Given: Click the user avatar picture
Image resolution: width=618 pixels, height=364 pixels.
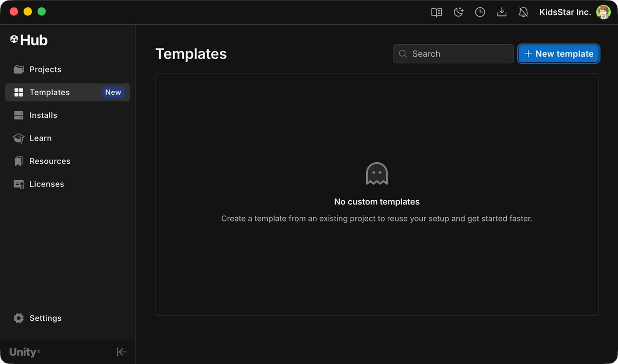Looking at the screenshot, I should point(604,12).
